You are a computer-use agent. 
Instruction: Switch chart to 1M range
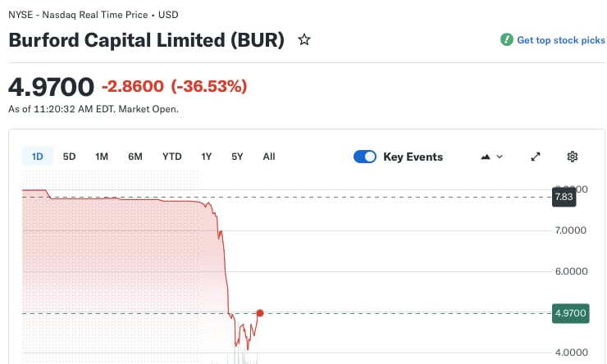click(102, 157)
